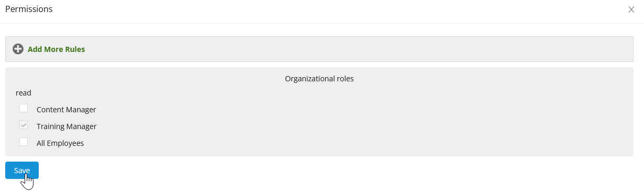Click the gray checkmark beside Training Manager

point(24,125)
